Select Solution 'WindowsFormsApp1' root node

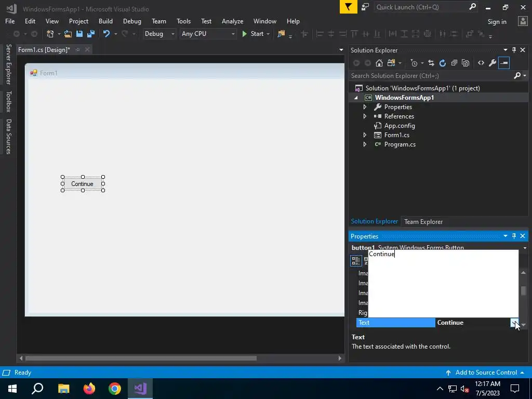(x=422, y=88)
